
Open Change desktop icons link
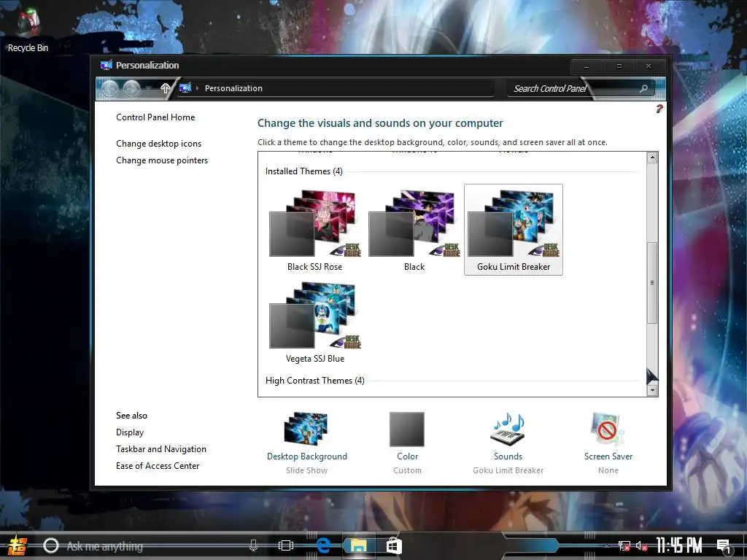pos(158,144)
